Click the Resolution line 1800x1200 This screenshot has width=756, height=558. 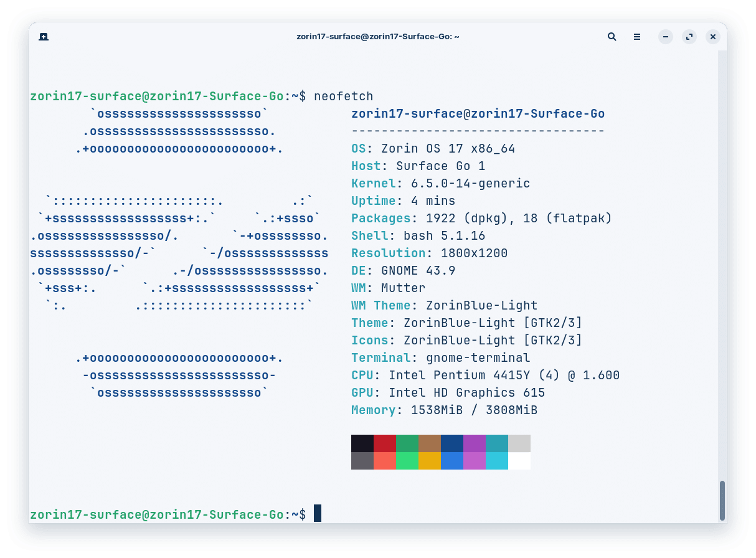coord(430,253)
